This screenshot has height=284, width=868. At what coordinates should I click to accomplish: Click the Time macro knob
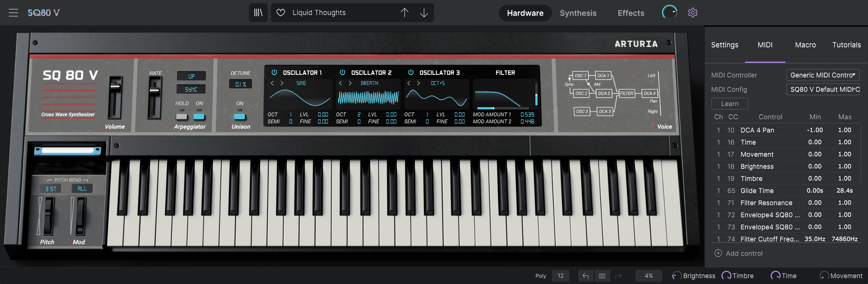tap(775, 276)
